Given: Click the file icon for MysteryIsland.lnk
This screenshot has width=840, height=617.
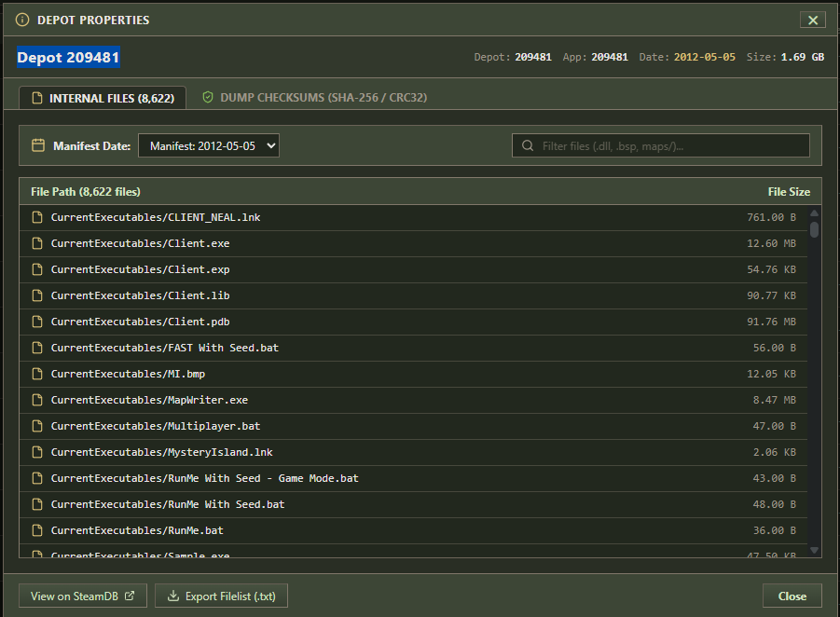Looking at the screenshot, I should coord(37,452).
